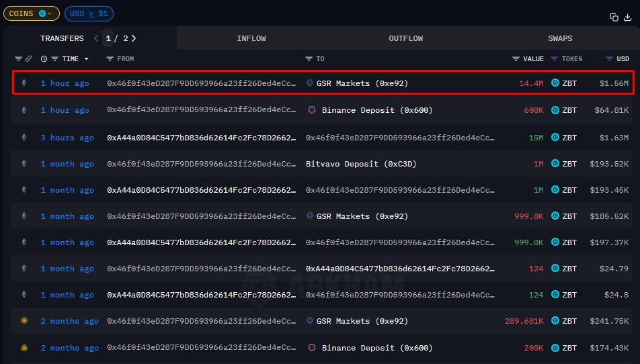Click the 0xA44a0D84 recipient address in the $24.79 row
This screenshot has height=364, width=640.
(x=400, y=269)
